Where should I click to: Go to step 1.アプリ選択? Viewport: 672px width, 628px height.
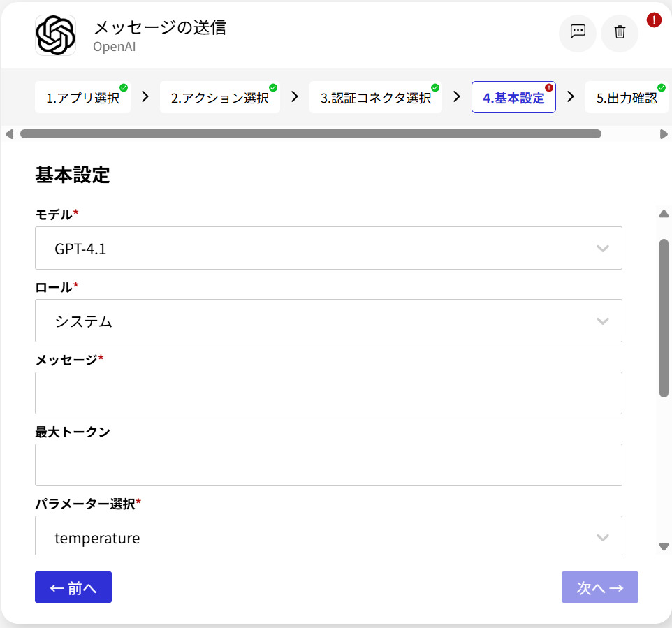(x=82, y=98)
